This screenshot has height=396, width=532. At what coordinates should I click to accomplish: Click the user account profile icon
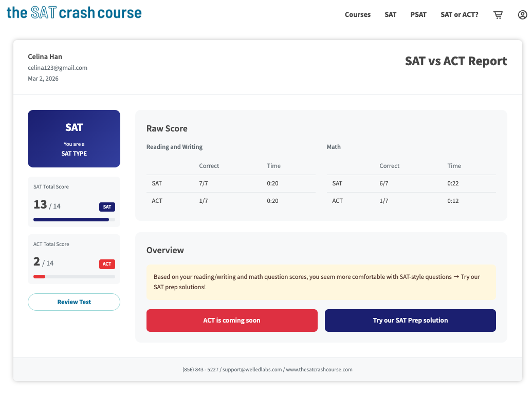[522, 15]
